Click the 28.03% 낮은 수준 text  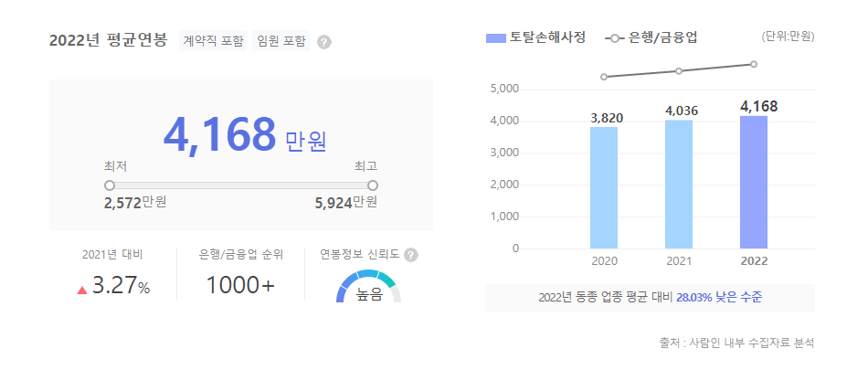click(x=719, y=298)
